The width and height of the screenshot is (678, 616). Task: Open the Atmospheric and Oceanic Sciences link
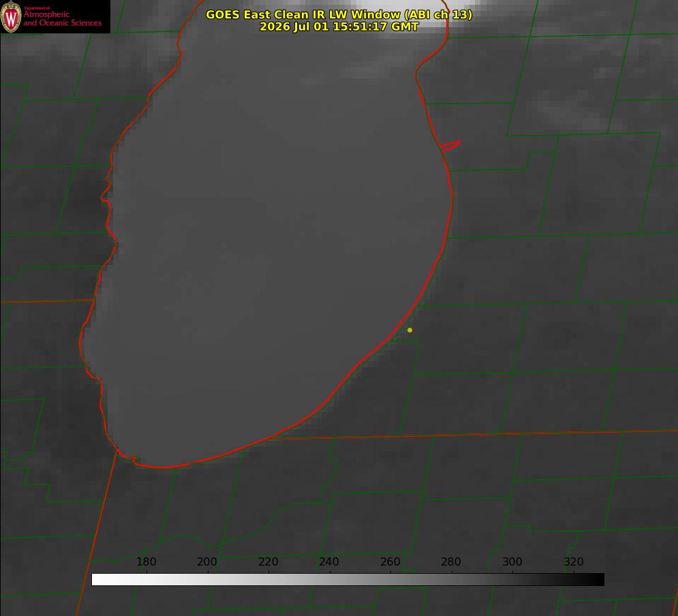[x=62, y=18]
